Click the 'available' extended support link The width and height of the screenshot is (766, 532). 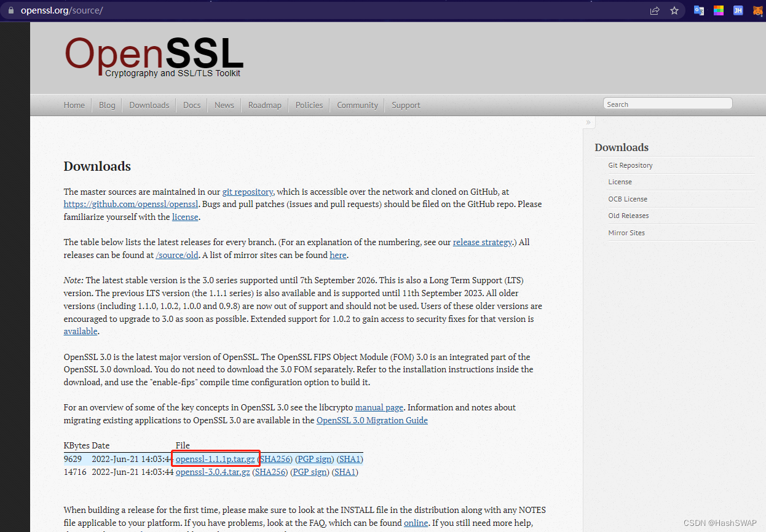click(x=81, y=331)
